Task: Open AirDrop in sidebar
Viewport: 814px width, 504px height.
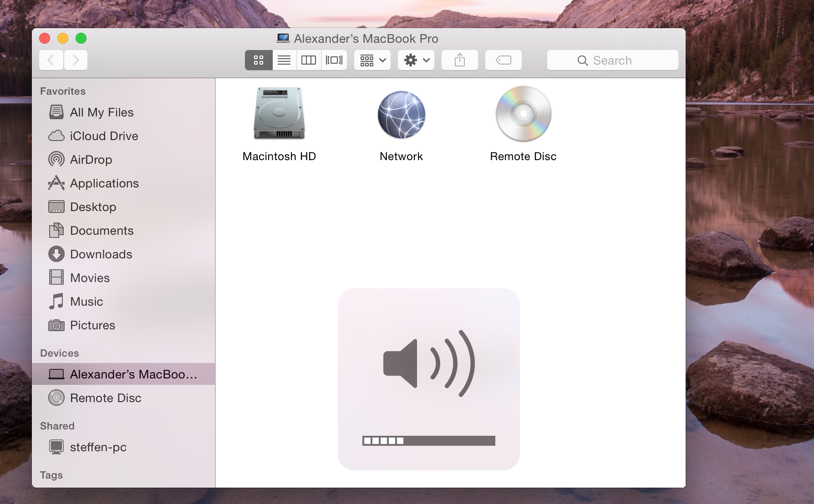Action: tap(123, 160)
